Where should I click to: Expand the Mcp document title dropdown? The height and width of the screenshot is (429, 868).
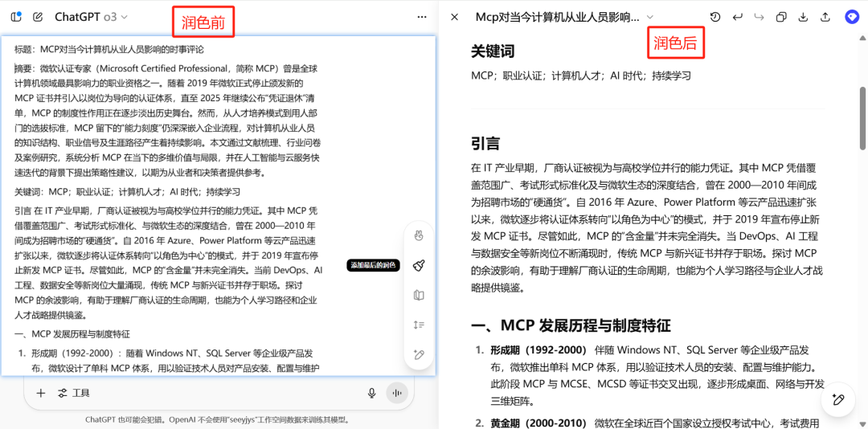click(x=650, y=17)
